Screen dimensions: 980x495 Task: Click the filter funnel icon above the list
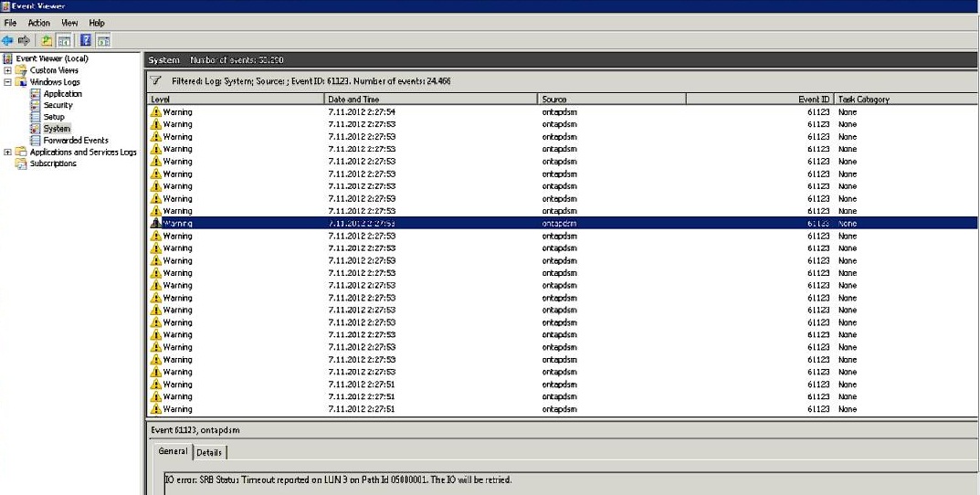[x=156, y=81]
